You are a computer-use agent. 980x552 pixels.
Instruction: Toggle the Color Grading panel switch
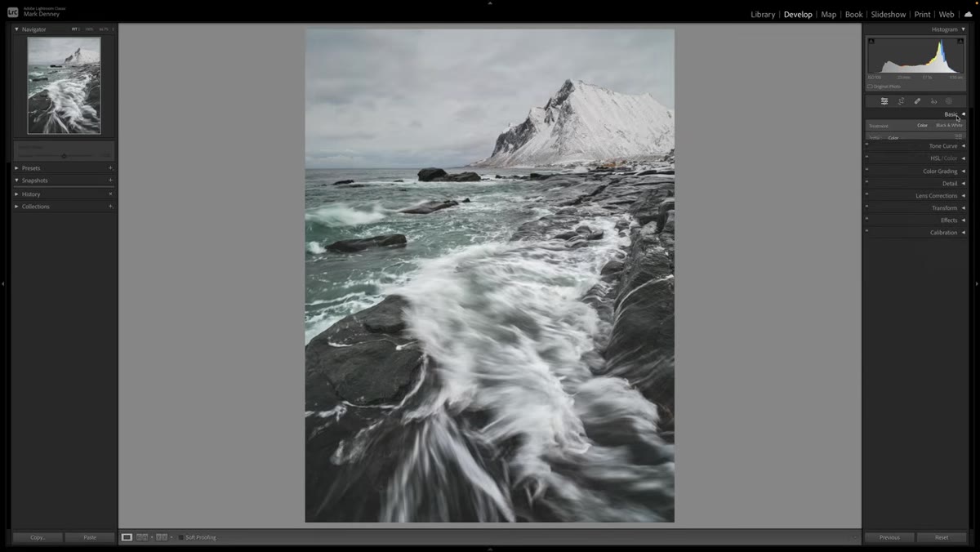[x=867, y=171]
